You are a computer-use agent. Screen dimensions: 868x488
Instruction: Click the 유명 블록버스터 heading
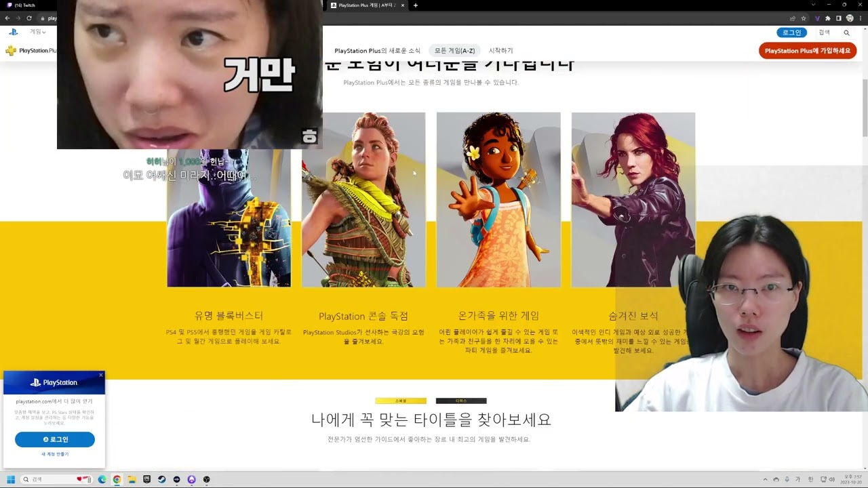click(x=229, y=316)
